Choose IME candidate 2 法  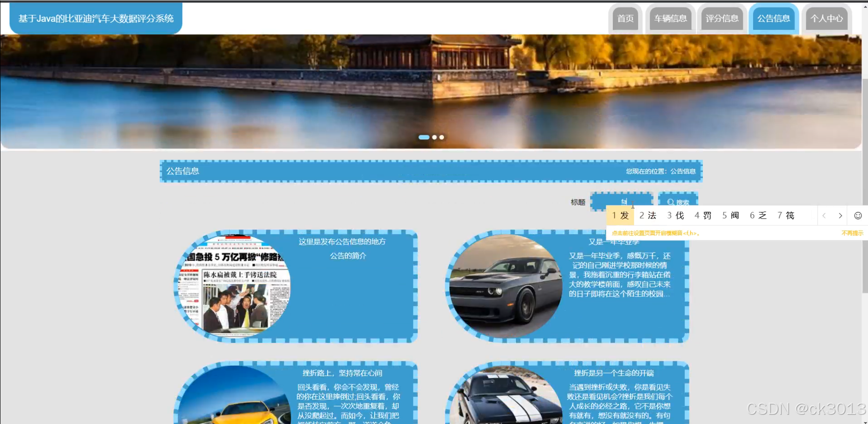pyautogui.click(x=648, y=216)
